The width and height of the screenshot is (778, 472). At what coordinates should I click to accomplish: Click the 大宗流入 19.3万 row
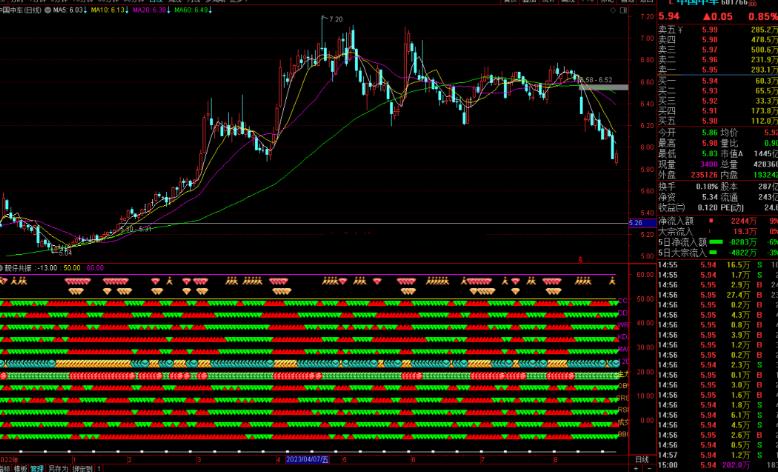click(718, 231)
